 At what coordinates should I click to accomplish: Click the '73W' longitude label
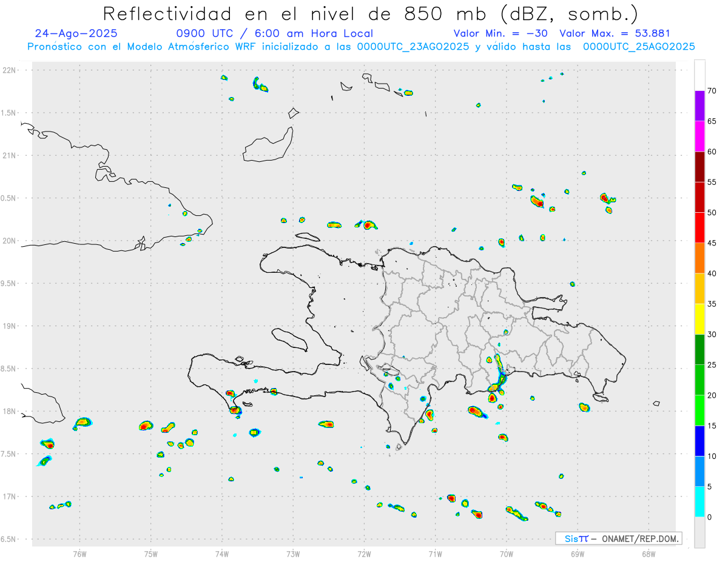[293, 554]
